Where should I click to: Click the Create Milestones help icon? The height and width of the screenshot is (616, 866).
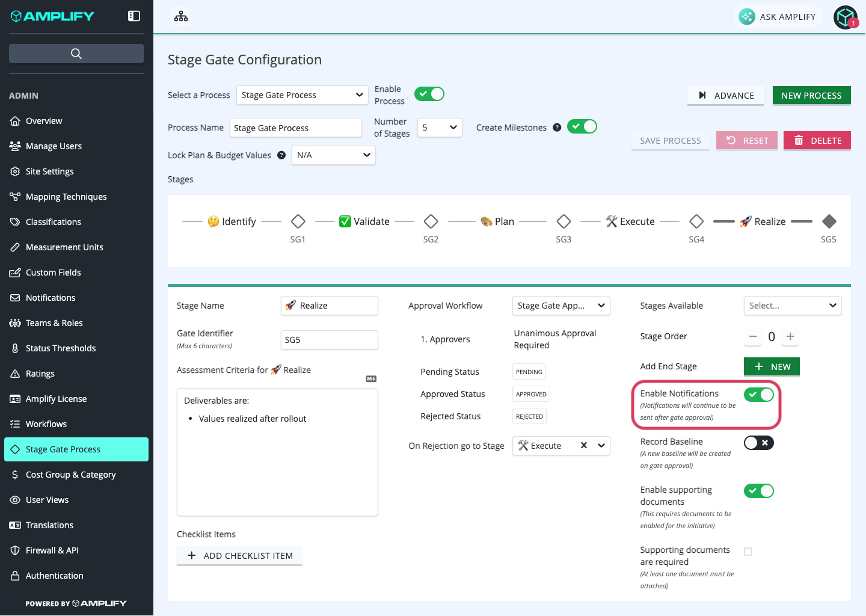point(557,128)
